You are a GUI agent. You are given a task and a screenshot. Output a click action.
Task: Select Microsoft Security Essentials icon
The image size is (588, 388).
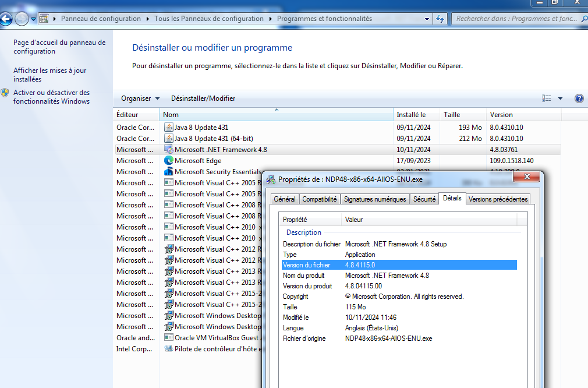pos(169,171)
